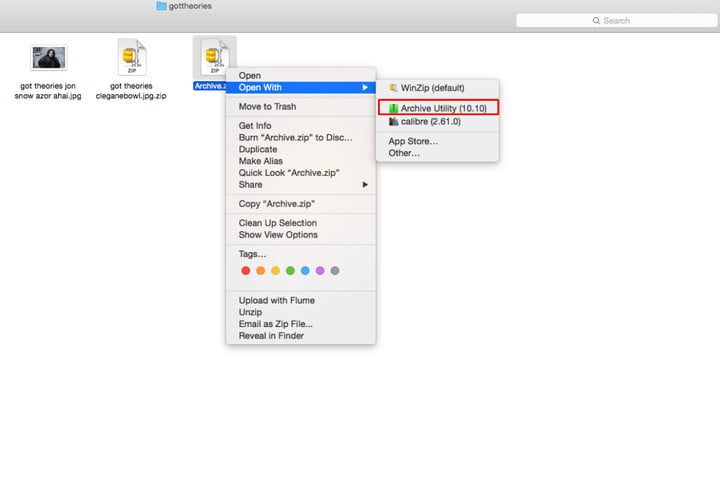
Task: Expand the Share submenu arrow
Action: tap(365, 185)
